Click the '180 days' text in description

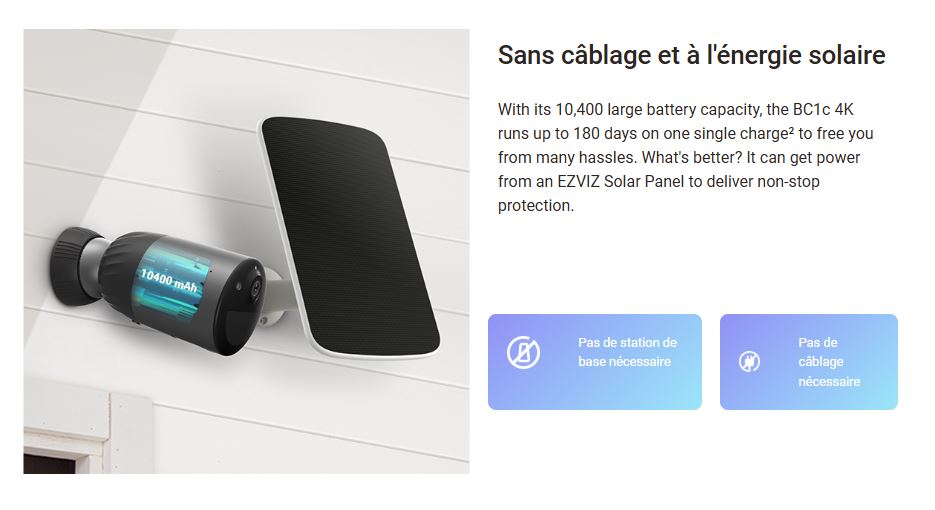click(x=605, y=134)
